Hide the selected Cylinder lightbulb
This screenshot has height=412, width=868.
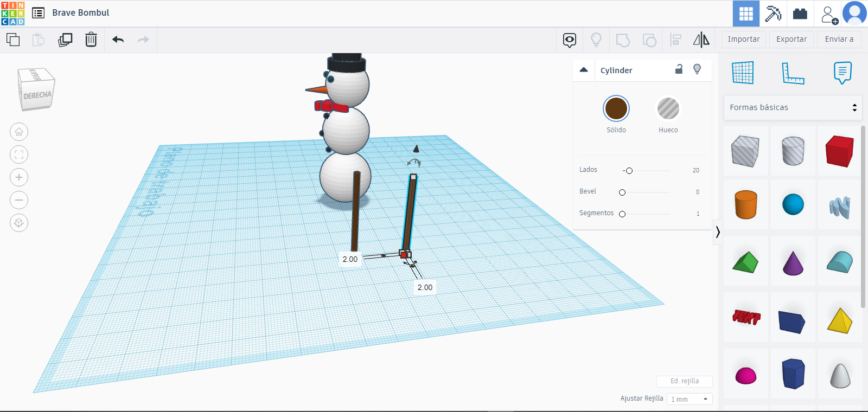tap(697, 69)
